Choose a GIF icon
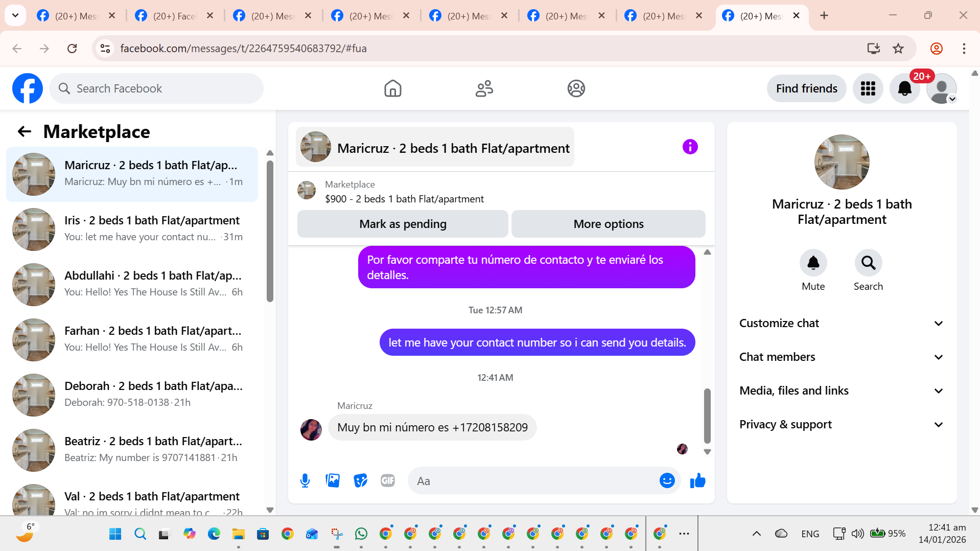 (388, 480)
